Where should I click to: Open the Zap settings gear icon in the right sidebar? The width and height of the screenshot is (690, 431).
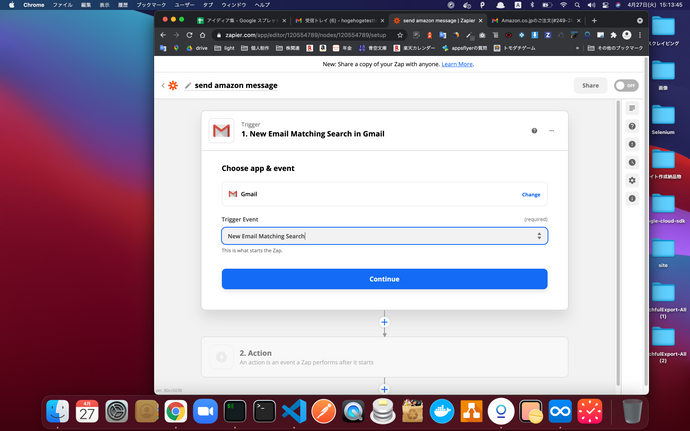tap(632, 181)
